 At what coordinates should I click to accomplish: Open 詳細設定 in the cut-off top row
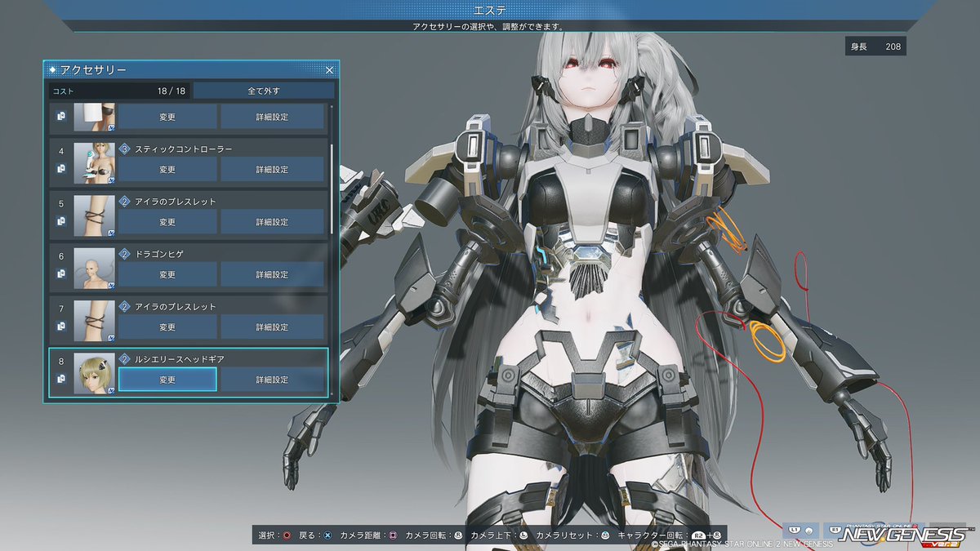tap(272, 117)
